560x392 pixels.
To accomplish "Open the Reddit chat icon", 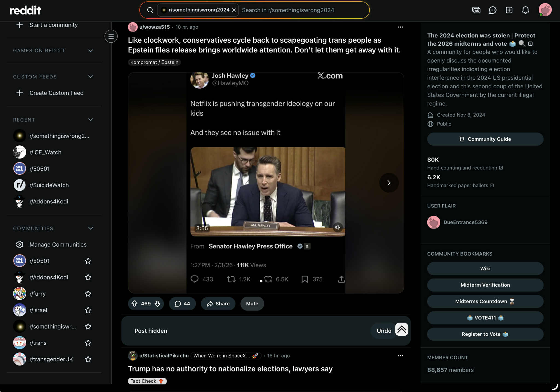I will click(x=492, y=10).
